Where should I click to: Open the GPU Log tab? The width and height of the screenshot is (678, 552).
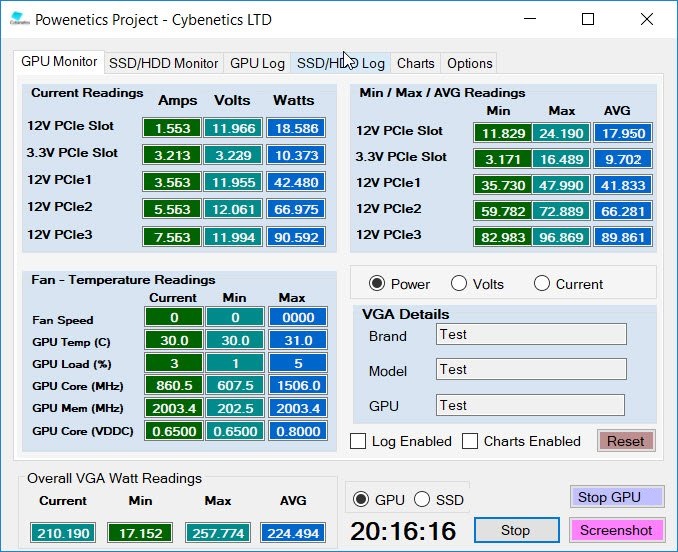[x=257, y=64]
